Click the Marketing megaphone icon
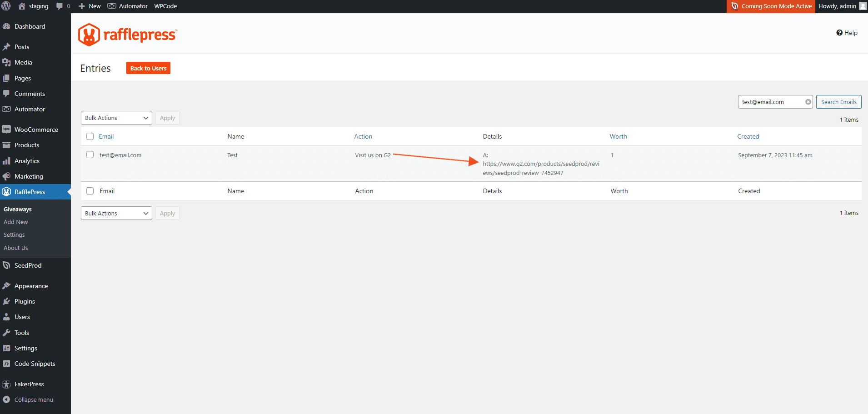This screenshot has width=868, height=414. [x=6, y=176]
